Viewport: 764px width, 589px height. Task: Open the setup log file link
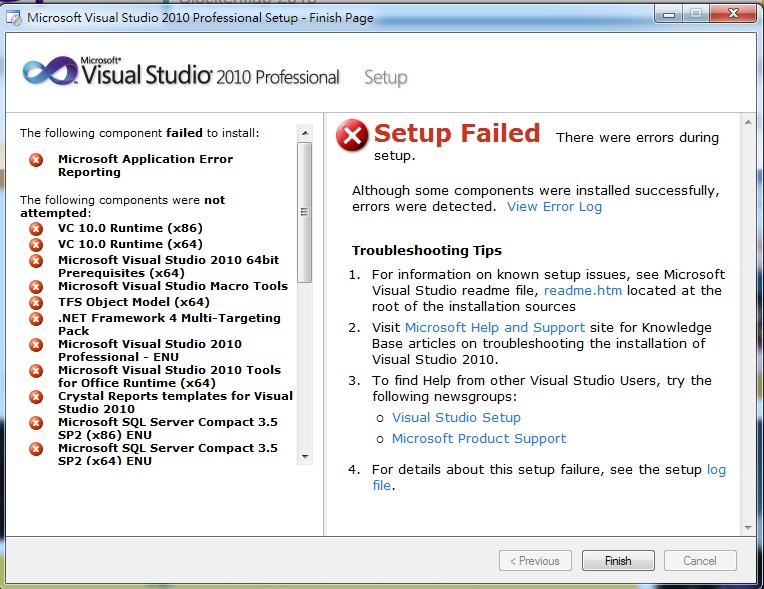tap(716, 470)
